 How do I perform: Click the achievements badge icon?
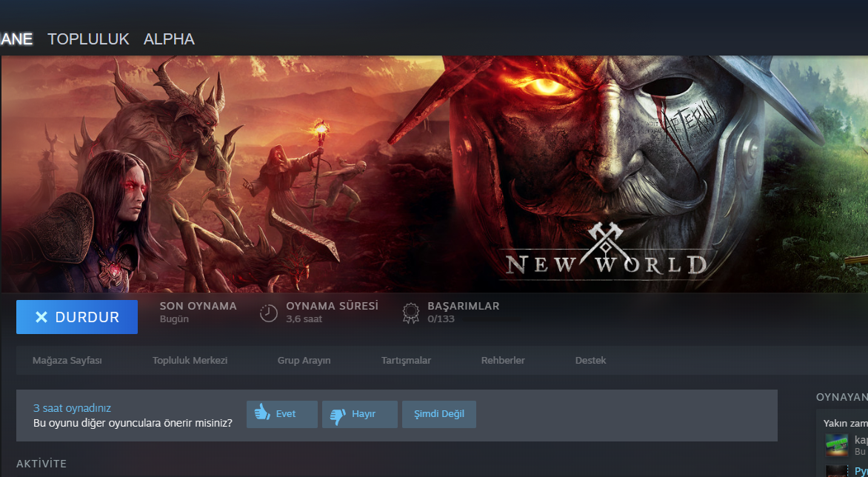click(x=410, y=313)
